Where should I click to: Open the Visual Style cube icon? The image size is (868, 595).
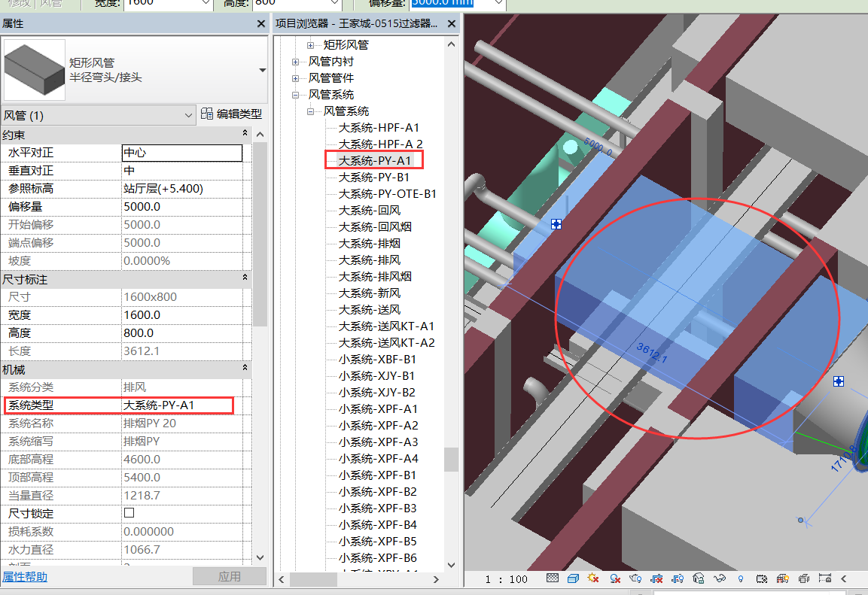pyautogui.click(x=573, y=578)
